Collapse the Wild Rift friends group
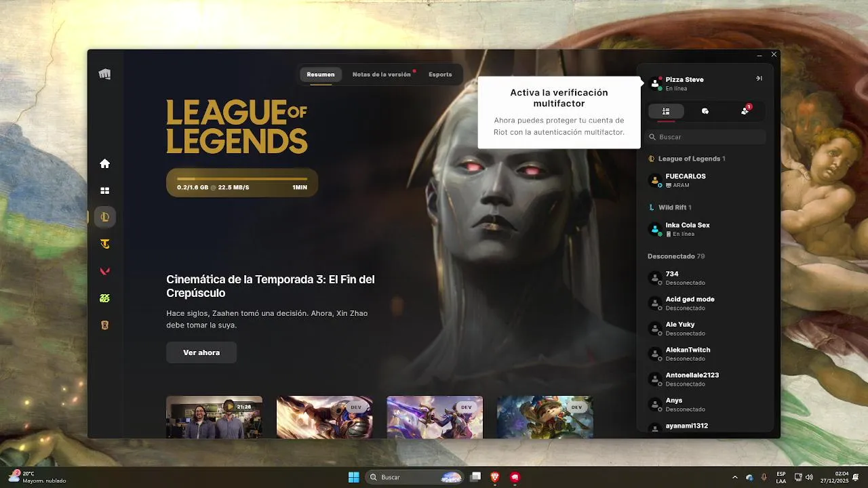 coord(670,207)
